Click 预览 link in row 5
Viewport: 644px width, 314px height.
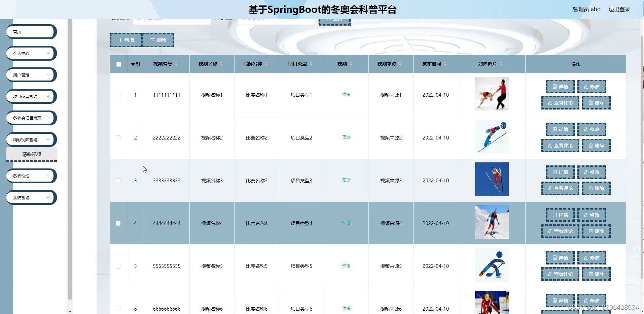(x=346, y=266)
